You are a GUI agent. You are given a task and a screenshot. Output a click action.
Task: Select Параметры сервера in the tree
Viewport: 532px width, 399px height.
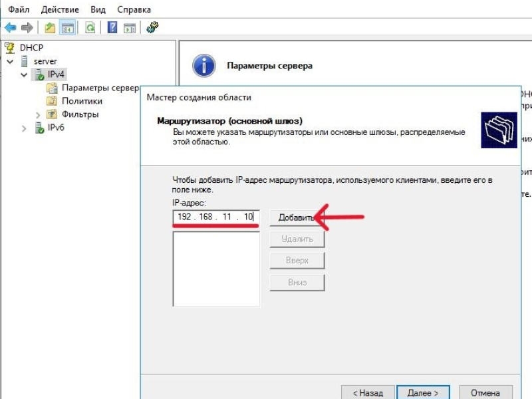100,88
